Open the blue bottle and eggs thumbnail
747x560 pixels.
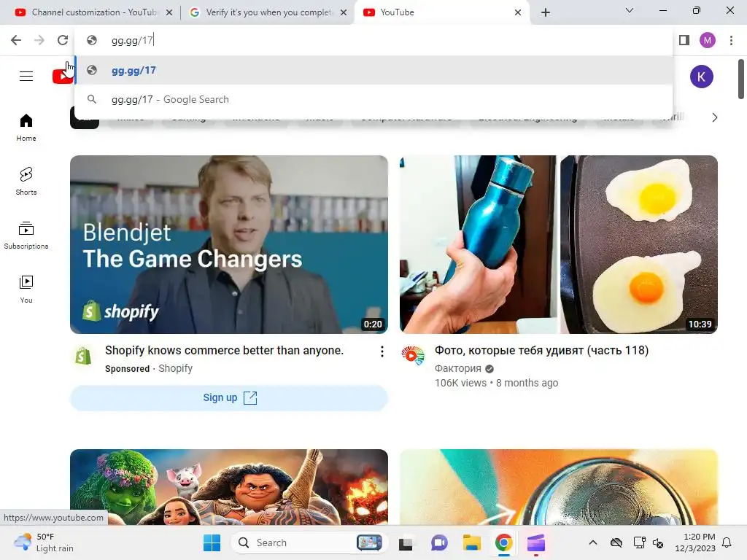pos(559,245)
